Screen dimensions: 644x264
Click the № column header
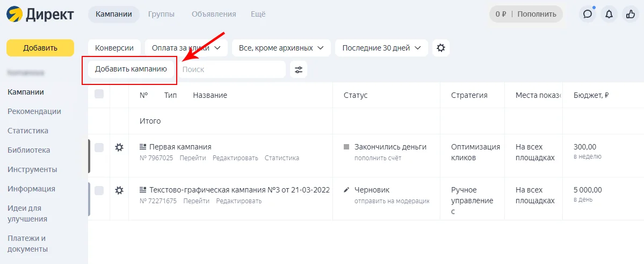(x=144, y=95)
